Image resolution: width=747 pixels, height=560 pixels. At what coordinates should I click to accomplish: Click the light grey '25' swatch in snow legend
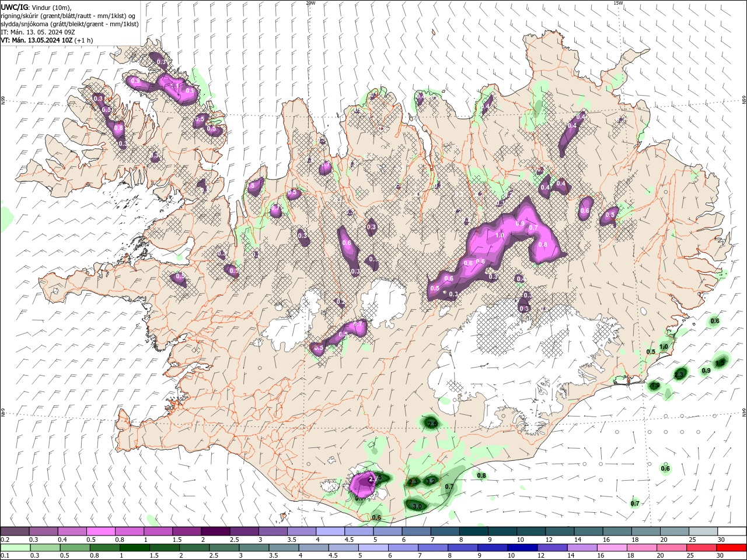[703, 531]
